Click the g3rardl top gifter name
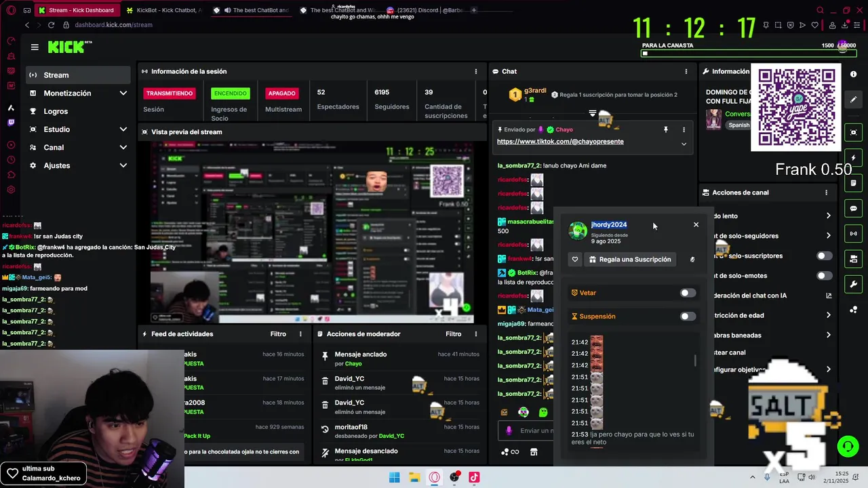The image size is (868, 488). click(x=535, y=90)
